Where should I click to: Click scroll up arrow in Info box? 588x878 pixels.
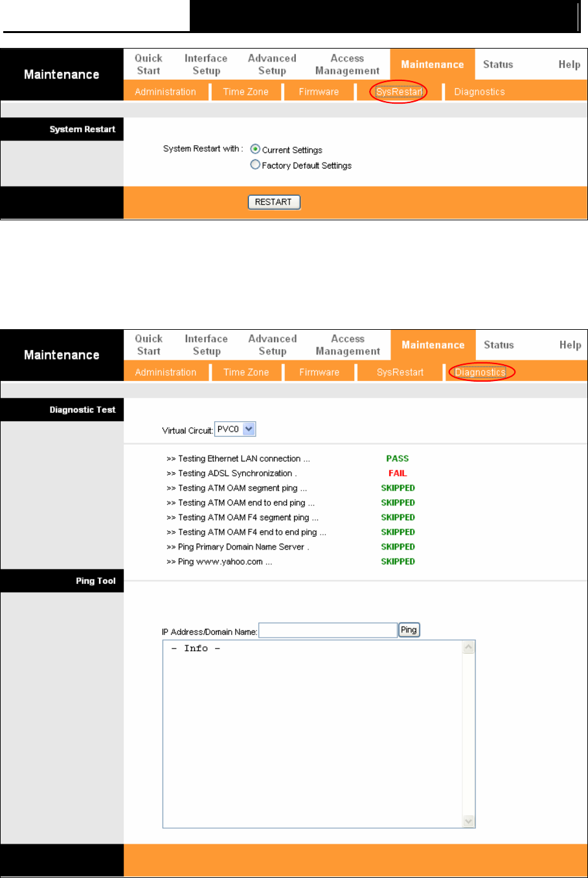(469, 647)
